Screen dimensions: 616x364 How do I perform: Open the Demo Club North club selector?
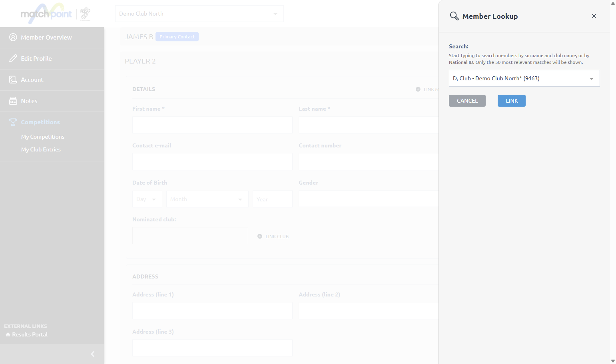(199, 14)
